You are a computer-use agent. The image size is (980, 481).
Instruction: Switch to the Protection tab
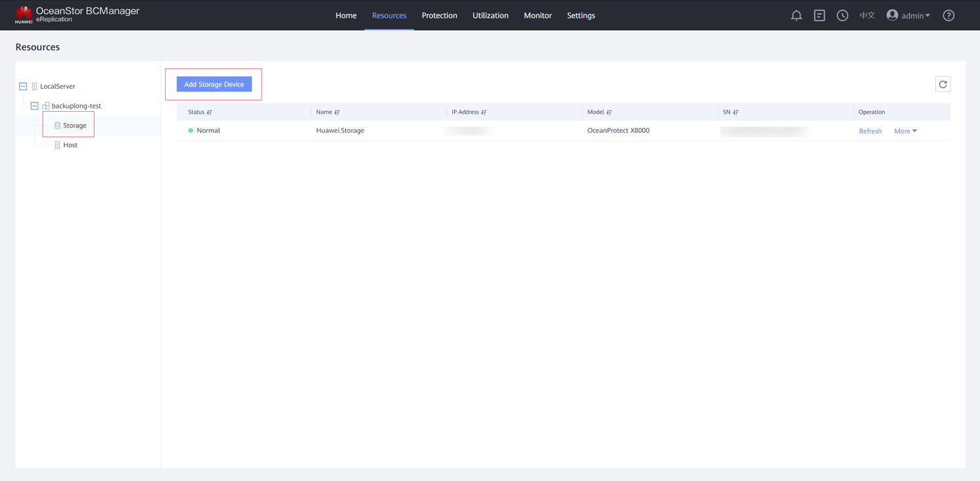click(439, 15)
